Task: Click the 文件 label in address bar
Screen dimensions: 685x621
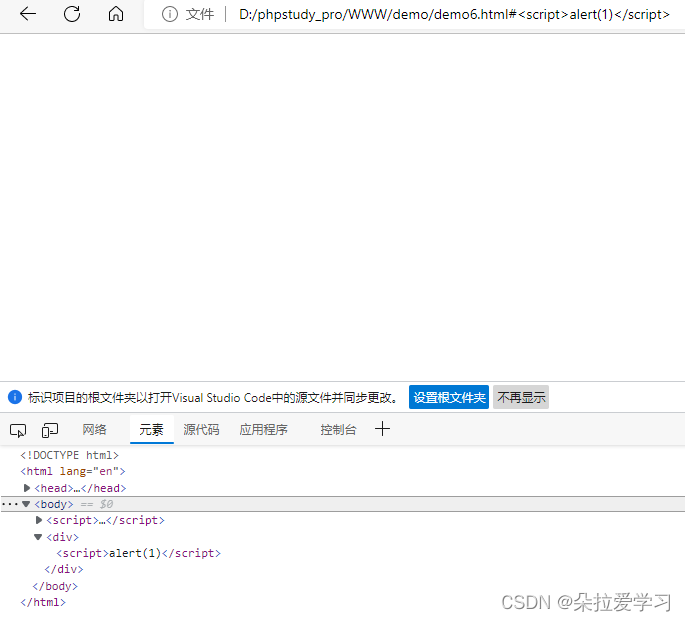Action: (200, 14)
